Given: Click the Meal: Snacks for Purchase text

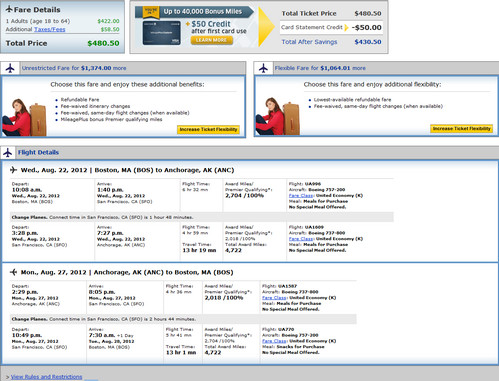Looking at the screenshot, I should click(x=293, y=347).
